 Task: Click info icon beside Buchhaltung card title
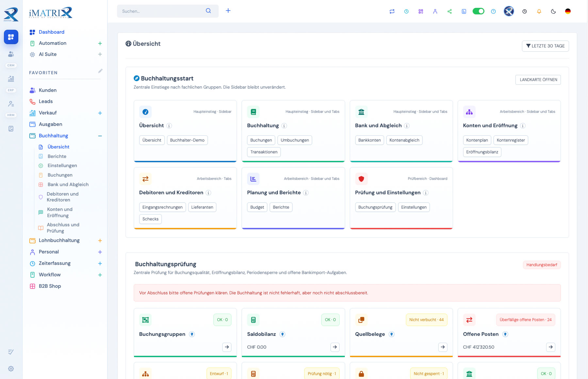click(x=284, y=126)
